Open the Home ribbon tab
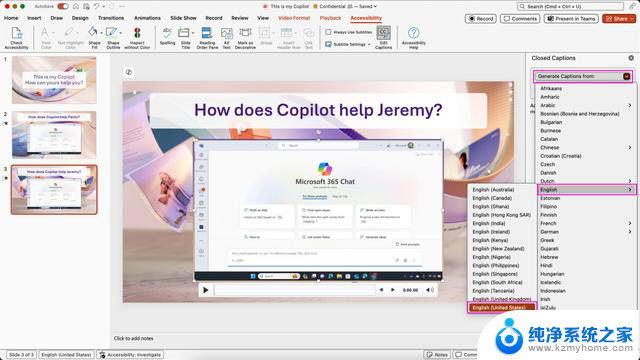 coord(11,18)
